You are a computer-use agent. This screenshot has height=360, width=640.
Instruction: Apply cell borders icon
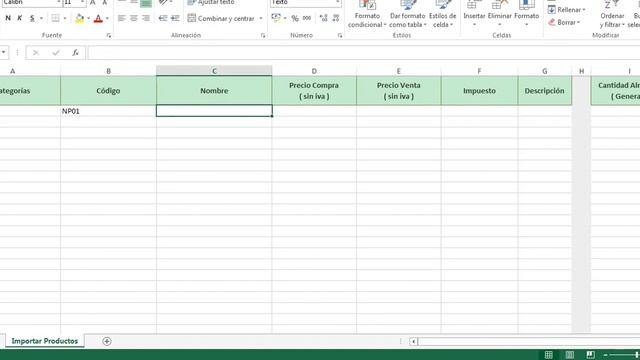coord(56,18)
